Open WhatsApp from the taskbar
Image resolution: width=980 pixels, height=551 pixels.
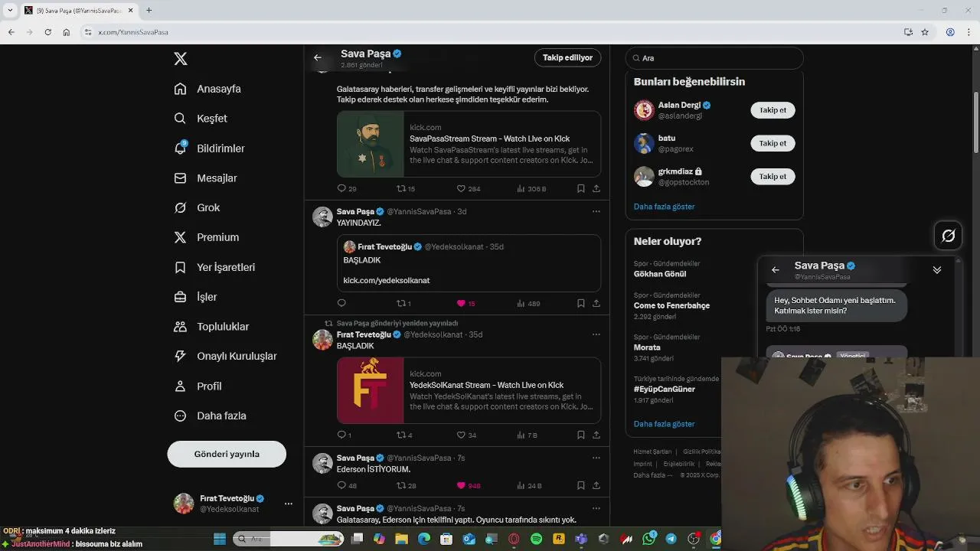click(649, 540)
